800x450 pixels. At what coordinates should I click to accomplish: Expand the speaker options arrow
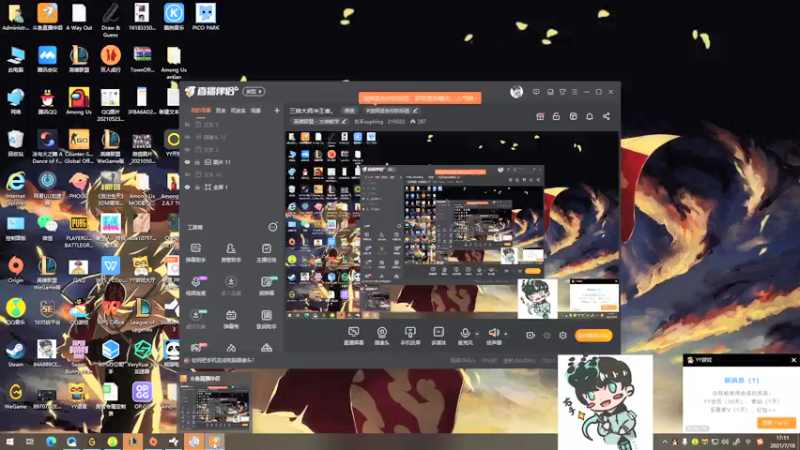(506, 334)
